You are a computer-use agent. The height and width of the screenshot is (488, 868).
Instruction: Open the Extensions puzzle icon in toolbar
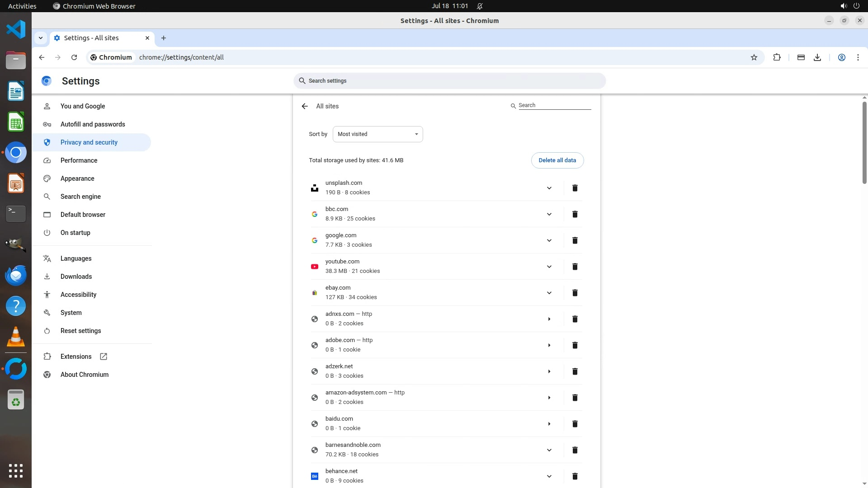pyautogui.click(x=777, y=57)
